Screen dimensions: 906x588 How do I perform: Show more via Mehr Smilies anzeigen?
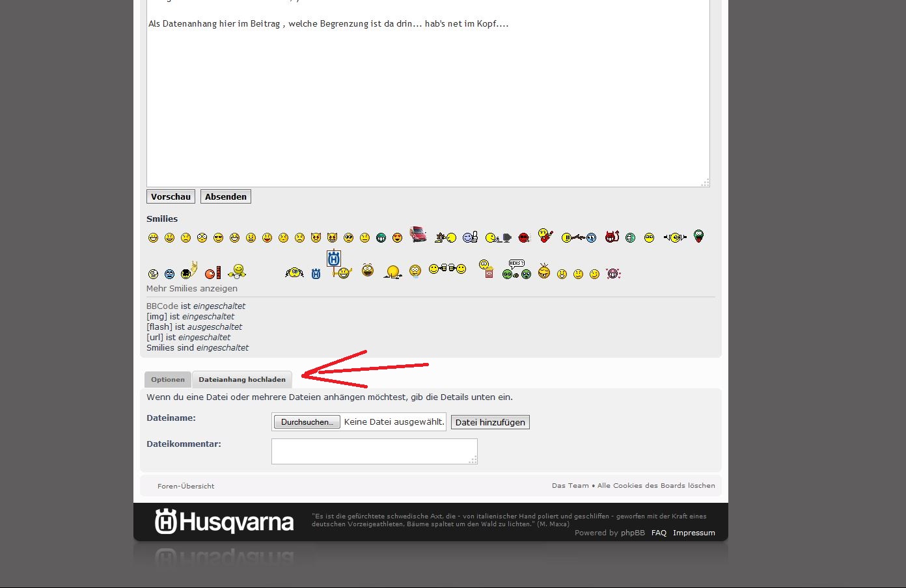tap(192, 289)
